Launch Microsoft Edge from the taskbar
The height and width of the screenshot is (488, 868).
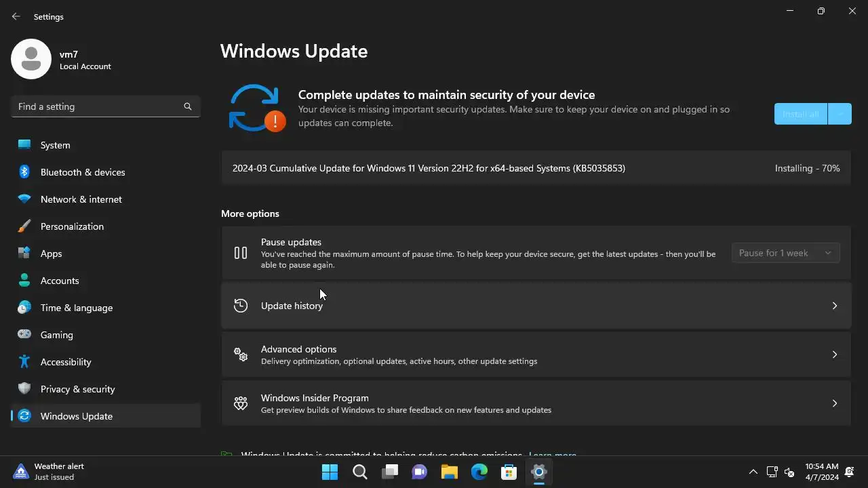[x=479, y=472]
